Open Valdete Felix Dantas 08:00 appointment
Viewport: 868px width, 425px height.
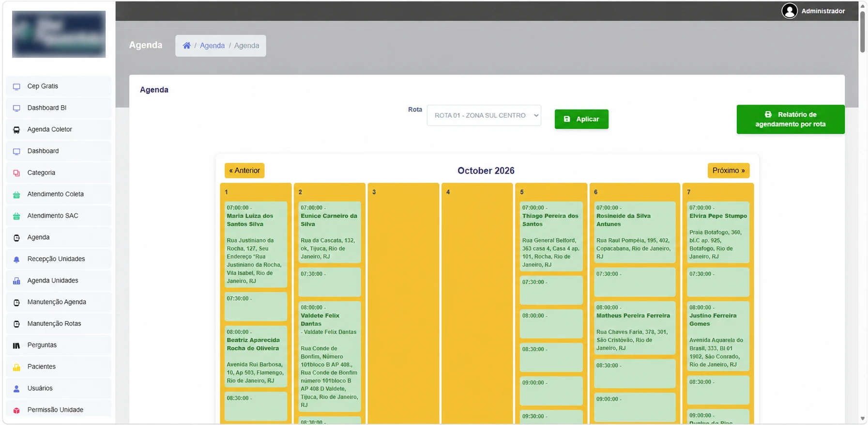[x=329, y=357]
